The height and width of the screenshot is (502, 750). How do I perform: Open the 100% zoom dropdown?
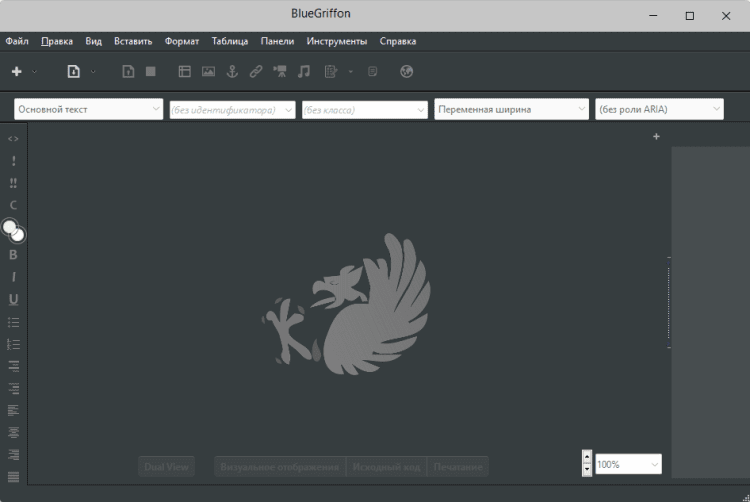pyautogui.click(x=629, y=464)
